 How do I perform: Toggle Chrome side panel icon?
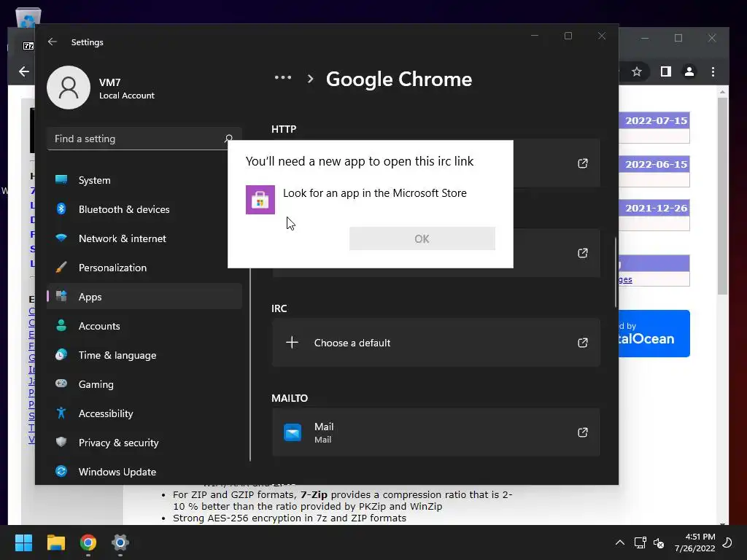click(665, 71)
